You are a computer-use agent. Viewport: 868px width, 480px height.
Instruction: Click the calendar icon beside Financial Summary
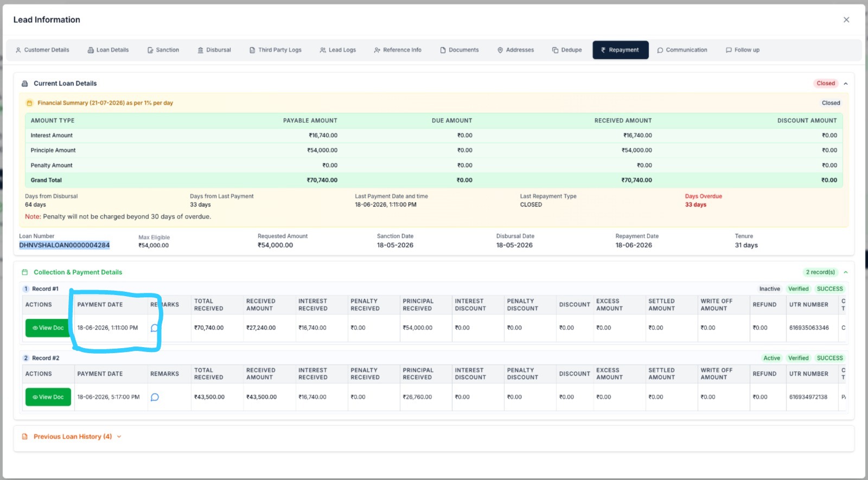pyautogui.click(x=30, y=103)
